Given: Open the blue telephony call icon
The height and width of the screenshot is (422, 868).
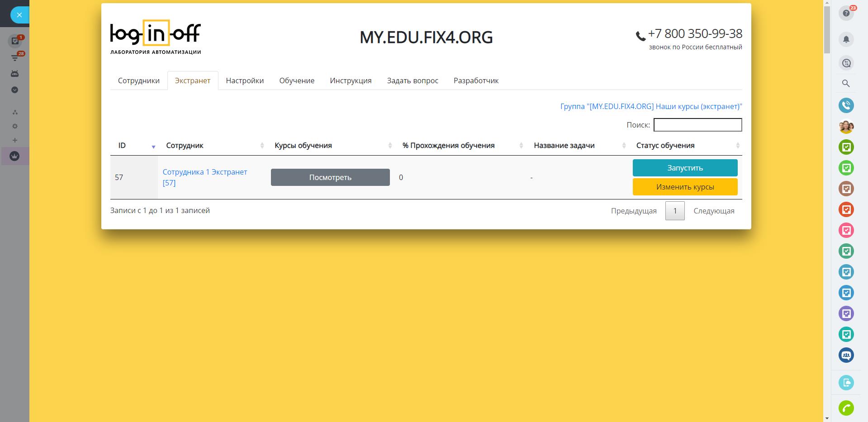Looking at the screenshot, I should point(846,105).
